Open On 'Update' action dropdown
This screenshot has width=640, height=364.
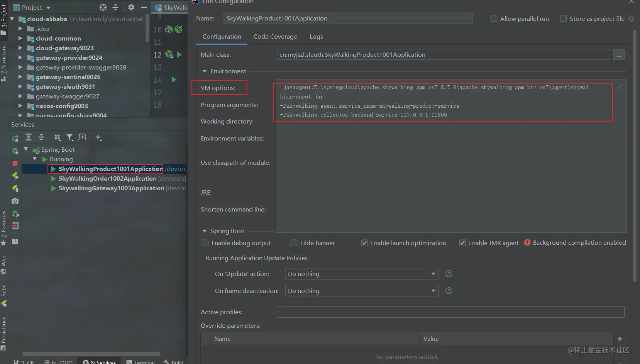point(362,274)
